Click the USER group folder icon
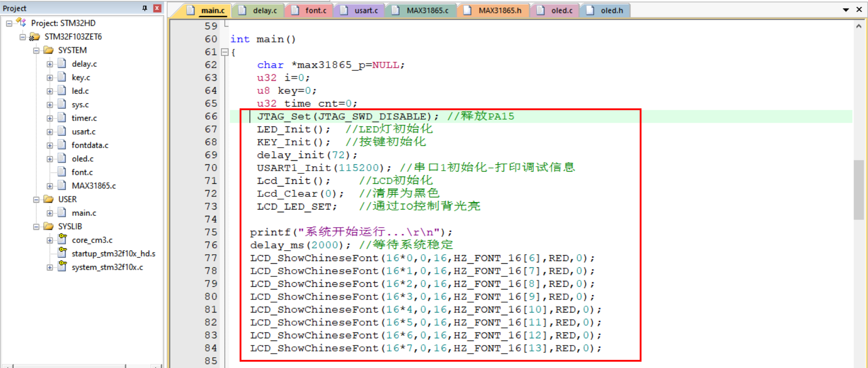This screenshot has width=868, height=368. [x=48, y=199]
